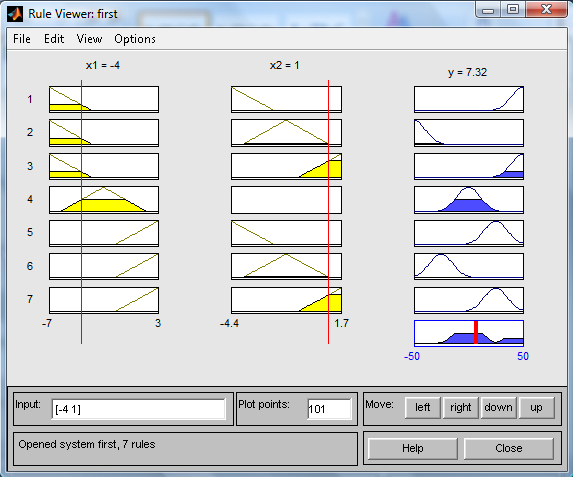This screenshot has width=573, height=477.
Task: Click rule 4 x1 membership plot
Action: tap(104, 200)
